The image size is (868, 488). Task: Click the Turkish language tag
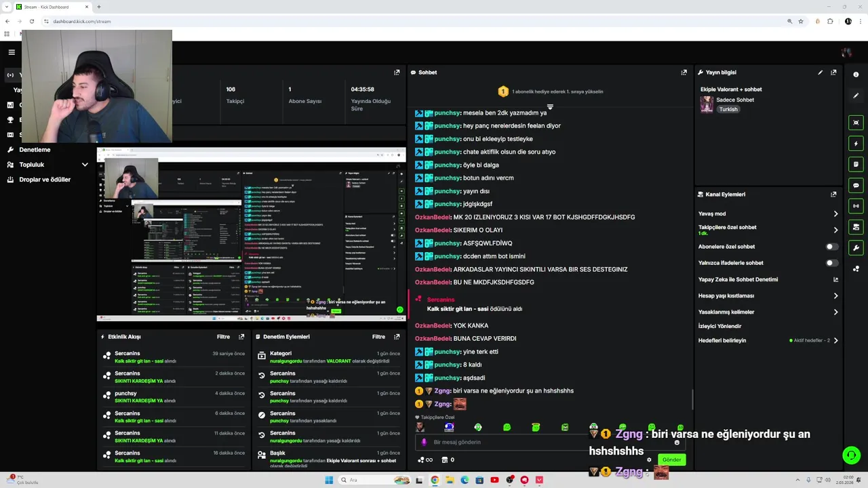click(x=728, y=109)
